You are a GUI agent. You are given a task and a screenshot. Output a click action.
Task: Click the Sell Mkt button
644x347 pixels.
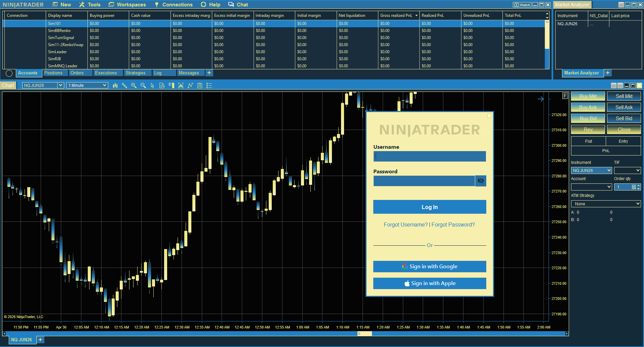tap(624, 96)
